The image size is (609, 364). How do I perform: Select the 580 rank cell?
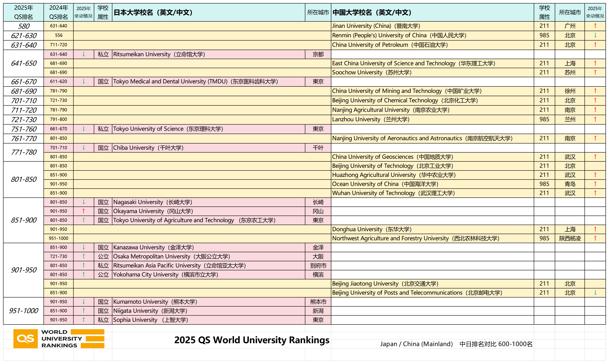coord(24,26)
